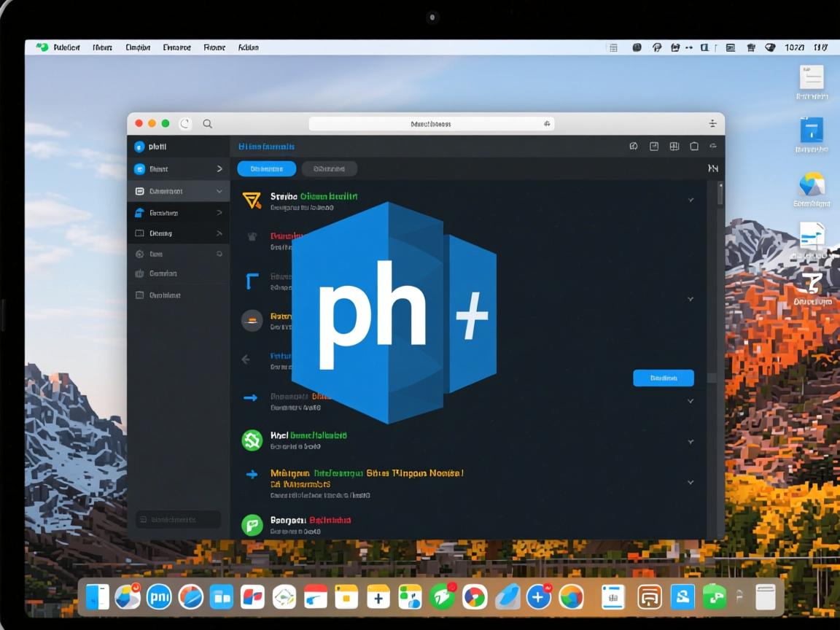Screen dimensions: 840x630
Task: Click the green P badge on the bottom list entry
Action: 252,525
